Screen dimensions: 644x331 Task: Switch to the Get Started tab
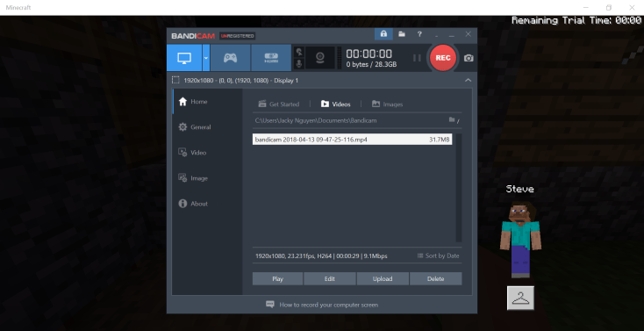click(x=278, y=104)
